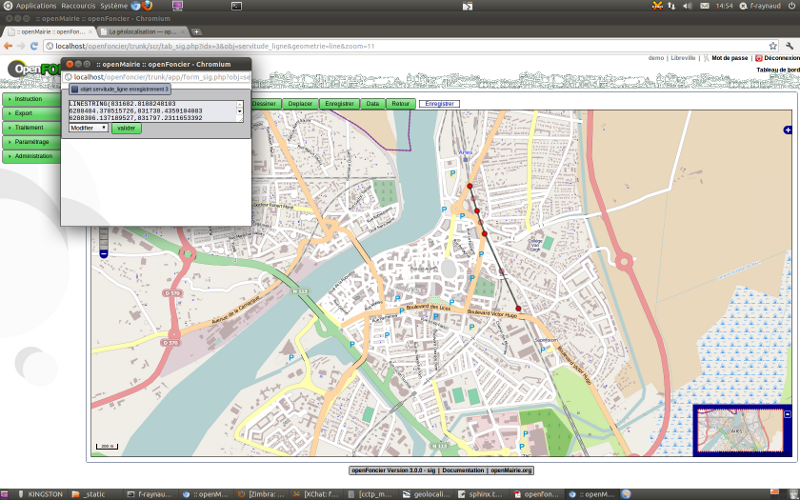Bookmark page with the star icon

tap(772, 45)
